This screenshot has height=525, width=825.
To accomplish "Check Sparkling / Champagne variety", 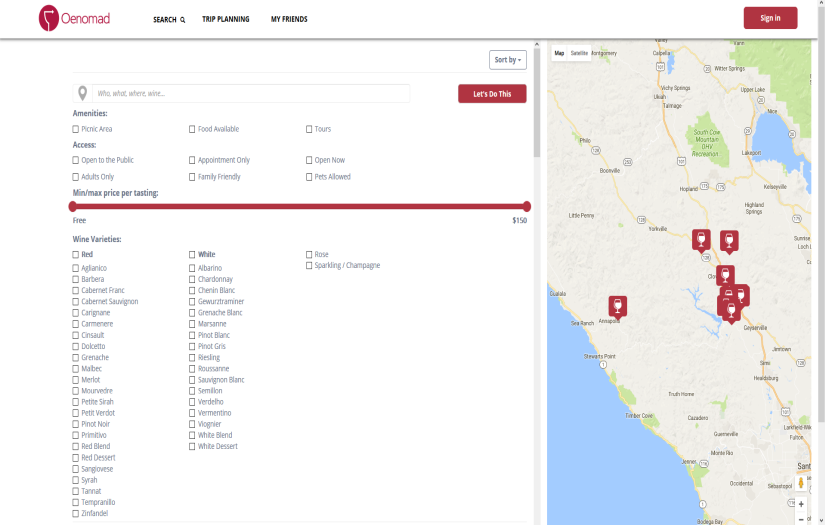I will coord(309,265).
